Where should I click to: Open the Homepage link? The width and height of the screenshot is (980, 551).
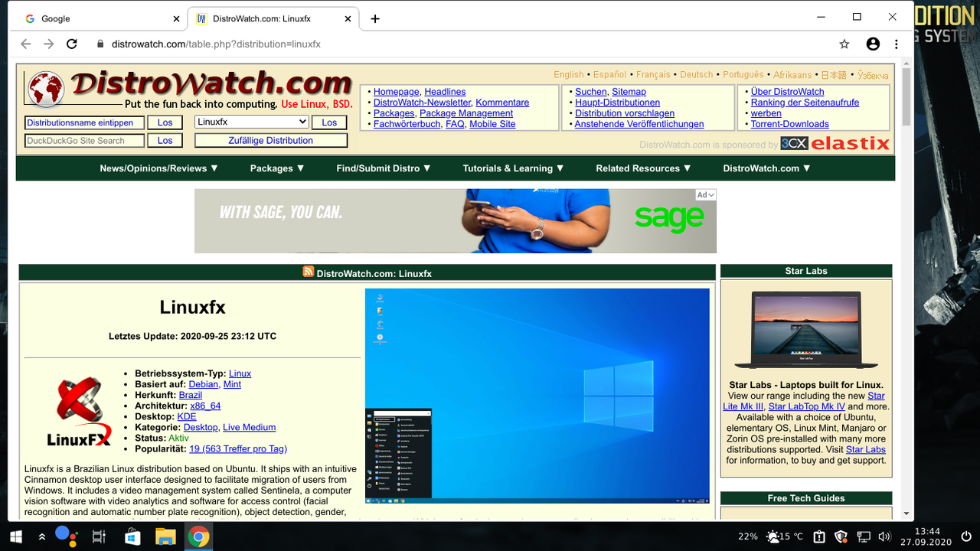396,92
